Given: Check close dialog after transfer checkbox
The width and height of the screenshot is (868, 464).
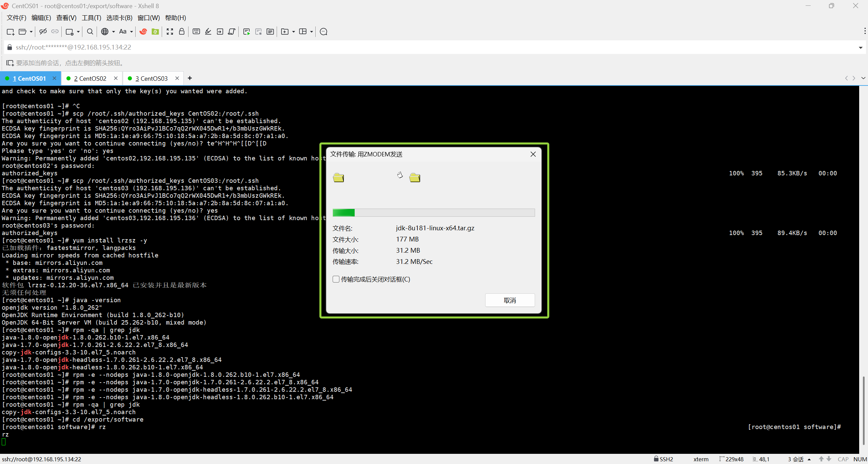Looking at the screenshot, I should 336,279.
